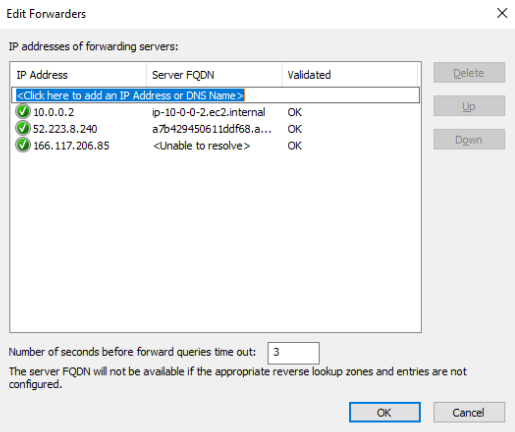Select the Server FQDN column header
515x432 pixels.
point(214,75)
